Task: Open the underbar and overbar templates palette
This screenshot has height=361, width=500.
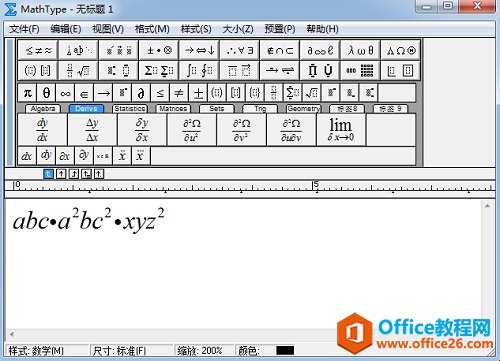Action: pyautogui.click(x=240, y=70)
